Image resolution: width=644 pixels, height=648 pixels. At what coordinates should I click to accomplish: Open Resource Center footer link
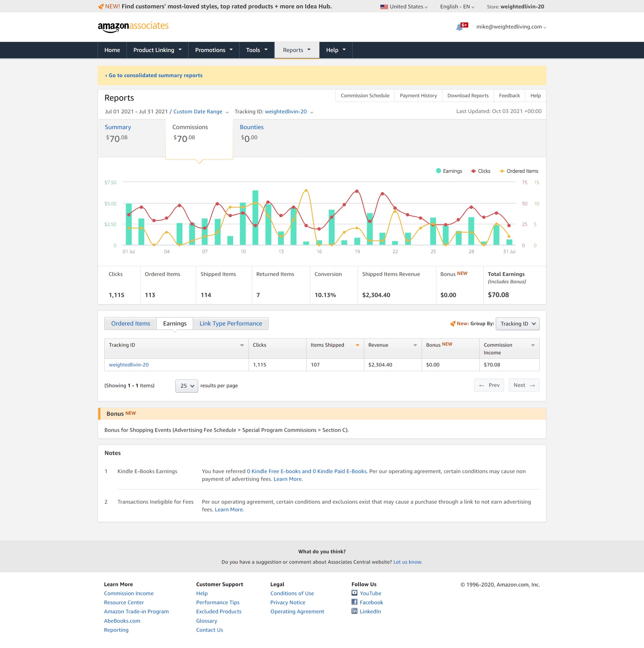tap(124, 602)
